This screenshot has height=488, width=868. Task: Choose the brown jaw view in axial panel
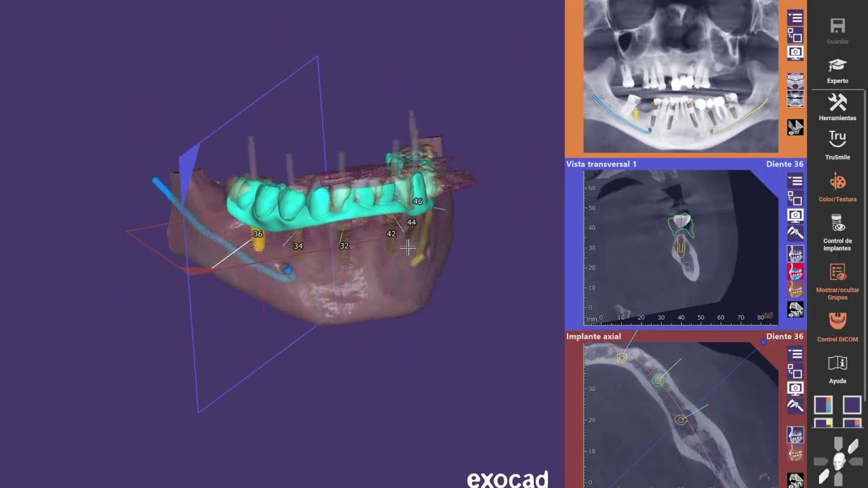[x=795, y=453]
